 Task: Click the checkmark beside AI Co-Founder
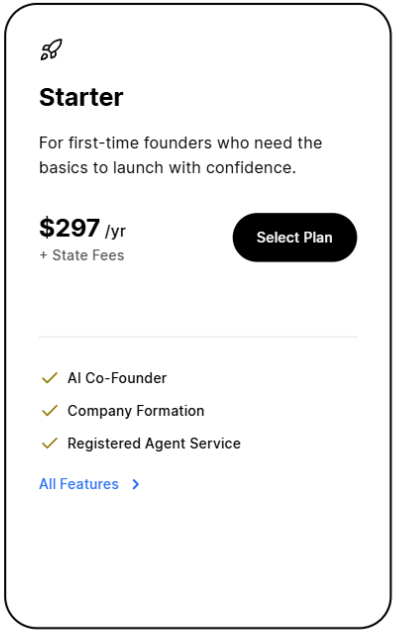(50, 378)
